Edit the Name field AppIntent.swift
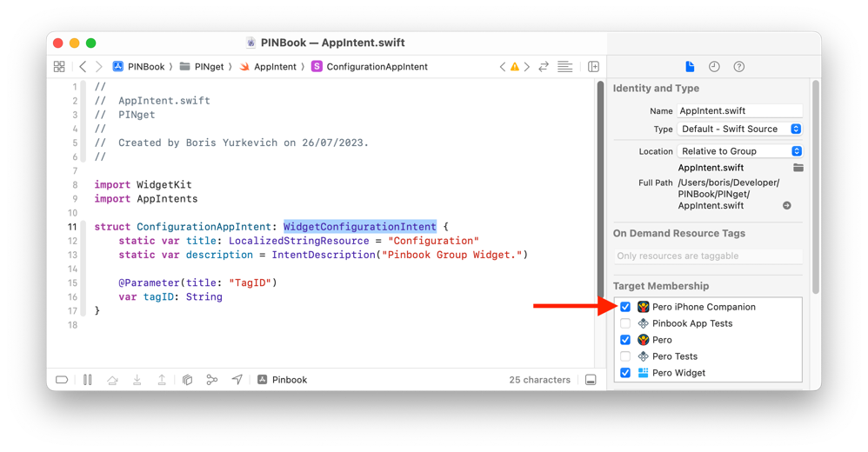Viewport: 868px width, 452px height. click(739, 110)
